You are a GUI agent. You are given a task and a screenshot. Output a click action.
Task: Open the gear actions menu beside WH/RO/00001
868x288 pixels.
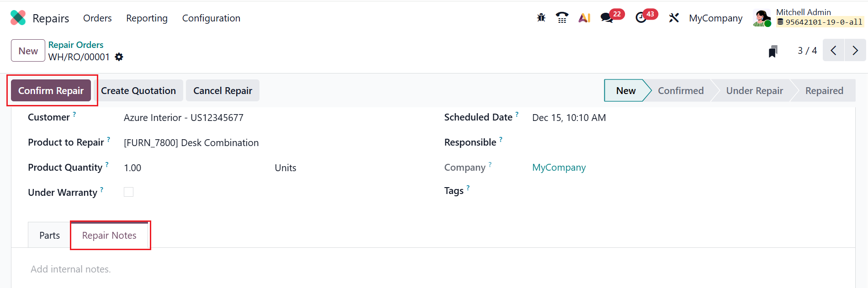(x=119, y=57)
